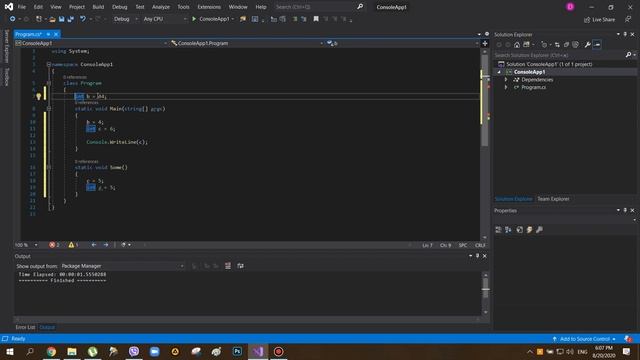Open the Debug menu
The height and width of the screenshot is (360, 640).
pyautogui.click(x=120, y=7)
